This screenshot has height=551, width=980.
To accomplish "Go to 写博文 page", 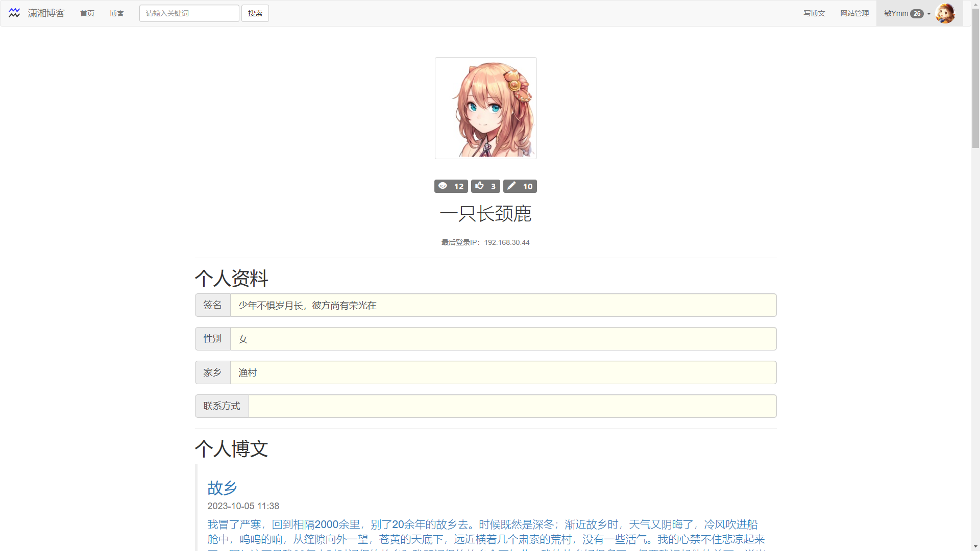I will (814, 13).
